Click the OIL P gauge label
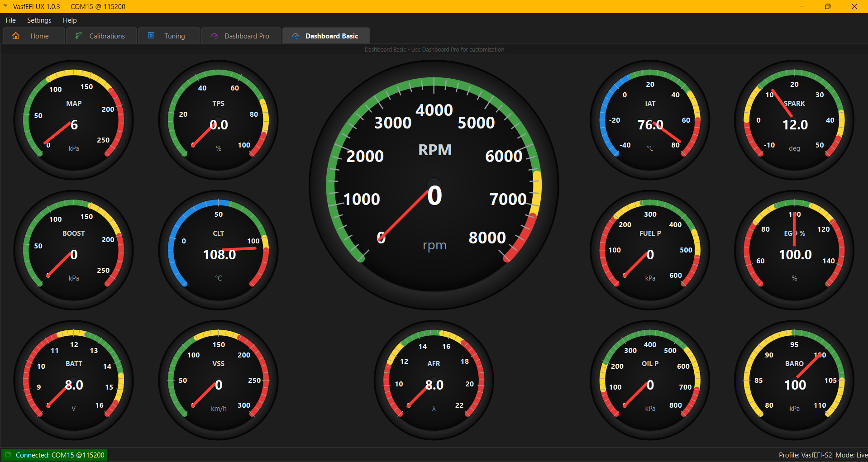 pyautogui.click(x=650, y=363)
